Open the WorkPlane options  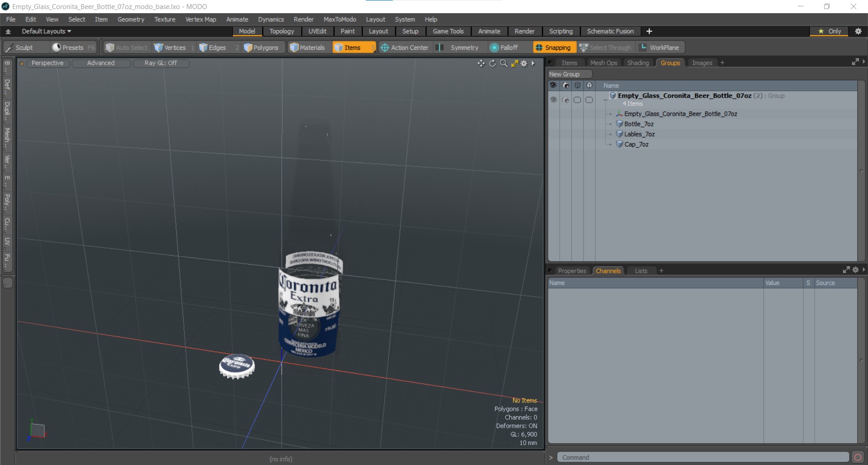point(660,47)
